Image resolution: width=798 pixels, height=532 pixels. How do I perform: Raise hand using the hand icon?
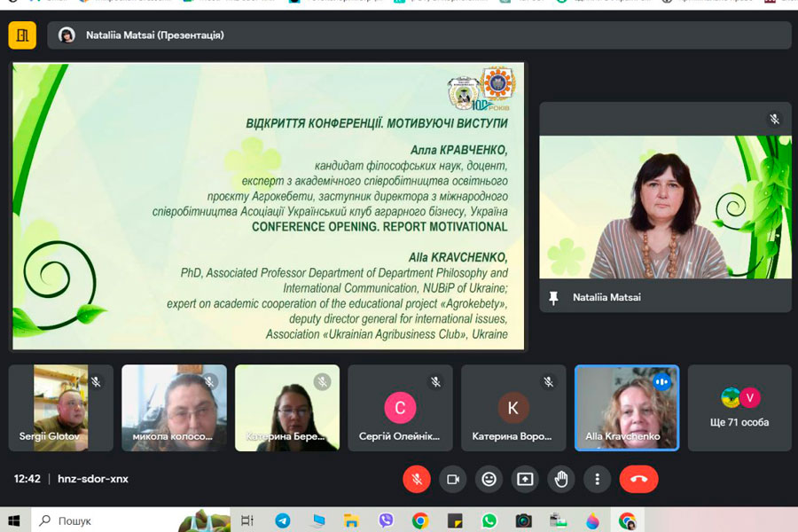click(561, 479)
